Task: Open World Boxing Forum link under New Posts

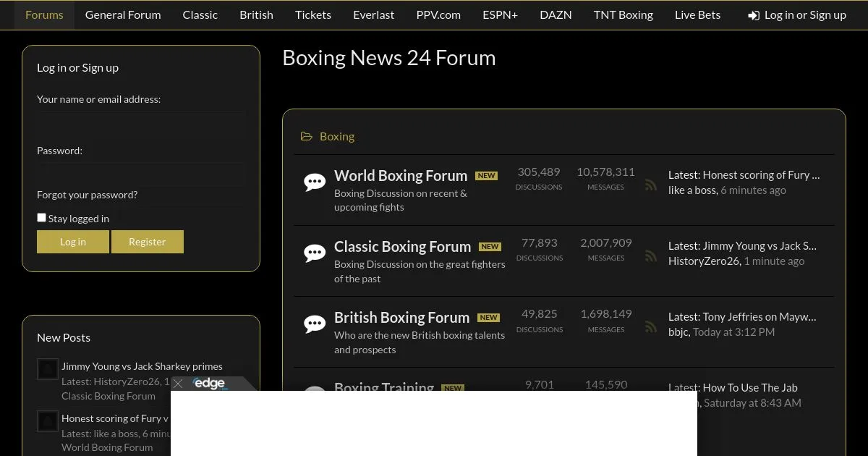Action: [x=107, y=447]
